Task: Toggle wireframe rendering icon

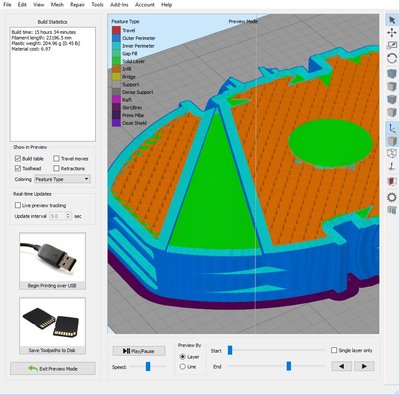Action: 392,153
